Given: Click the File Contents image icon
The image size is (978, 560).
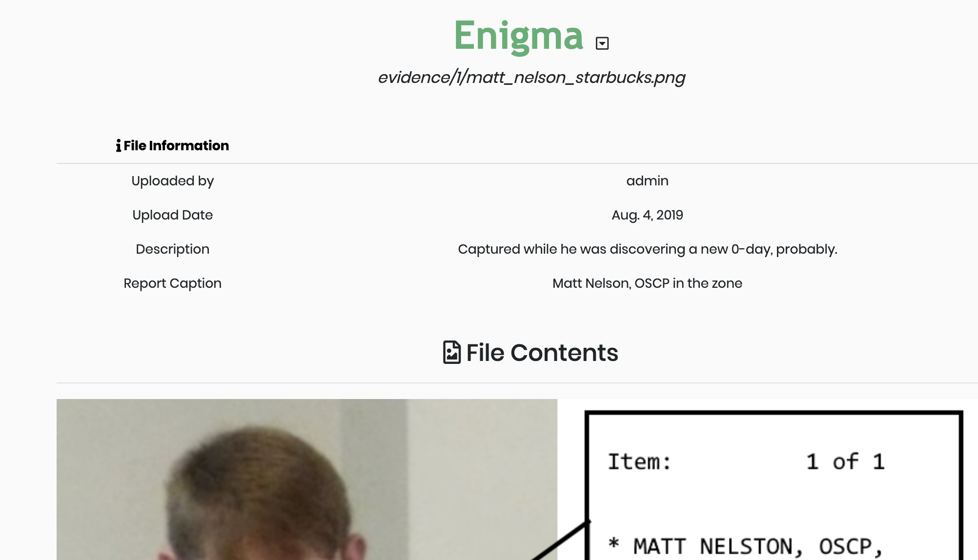Looking at the screenshot, I should tap(451, 352).
